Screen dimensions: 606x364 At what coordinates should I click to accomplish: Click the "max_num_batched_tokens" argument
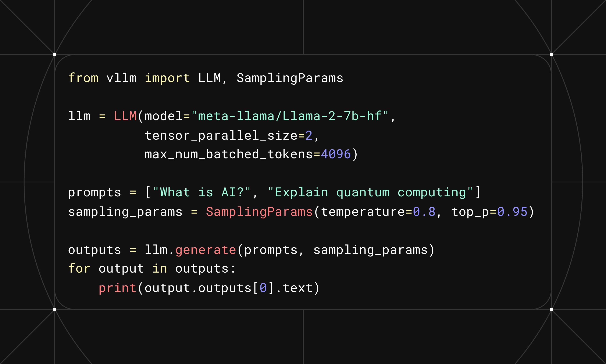[229, 154]
